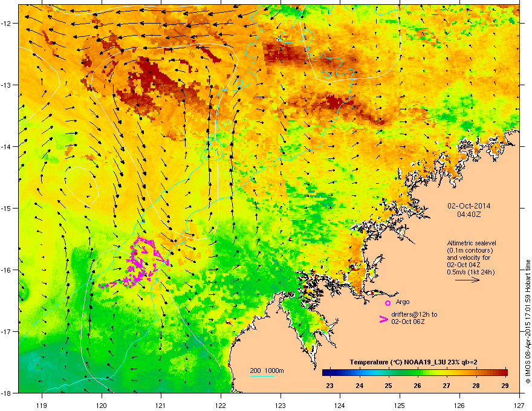Viewport: 532px width, 411px height.
Task: Click the latitude axis label -16
Action: coord(6,270)
